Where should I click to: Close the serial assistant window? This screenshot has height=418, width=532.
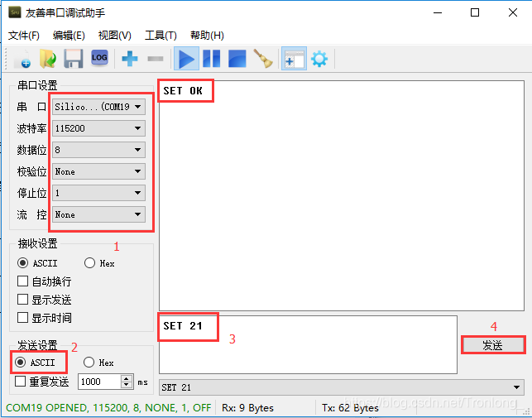[x=513, y=12]
